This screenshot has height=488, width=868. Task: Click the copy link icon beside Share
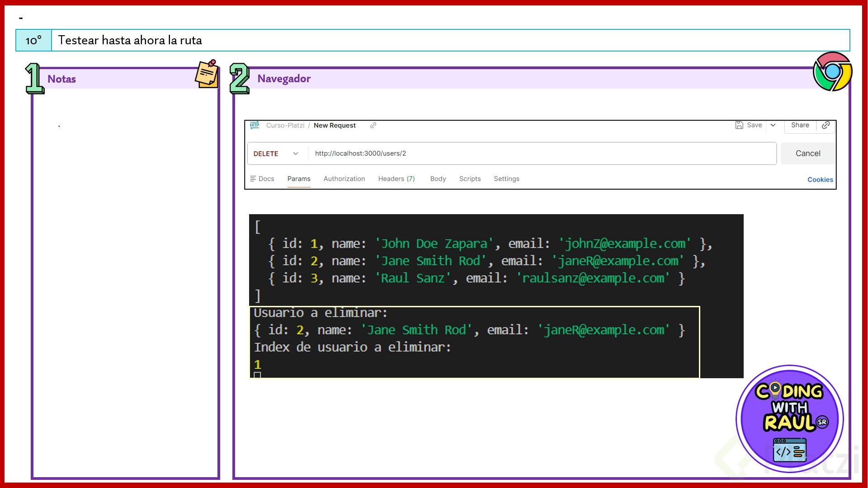(x=826, y=125)
